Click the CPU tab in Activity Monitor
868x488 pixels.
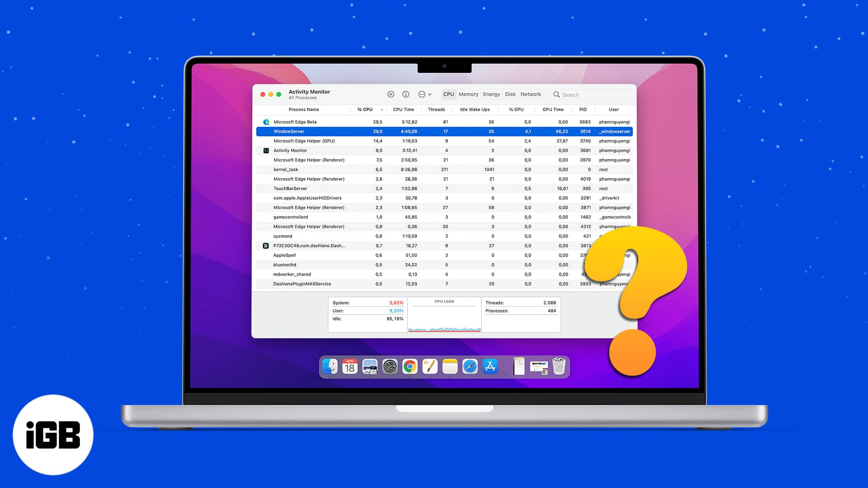448,94
